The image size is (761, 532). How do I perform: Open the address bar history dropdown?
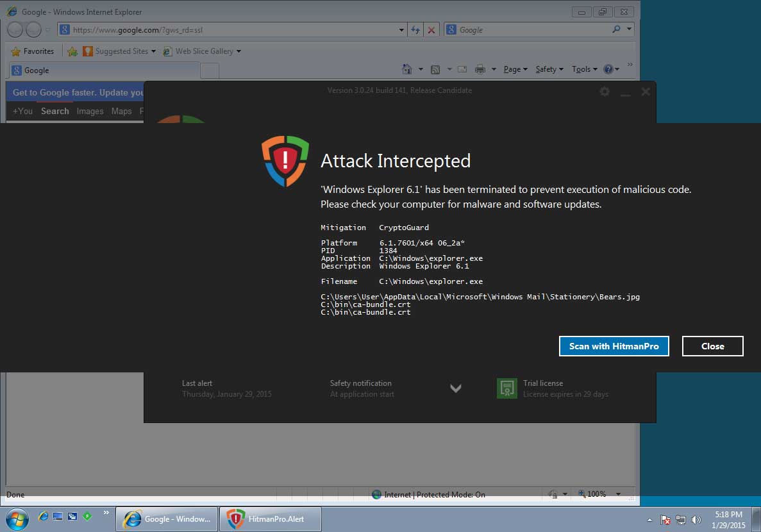(x=401, y=29)
